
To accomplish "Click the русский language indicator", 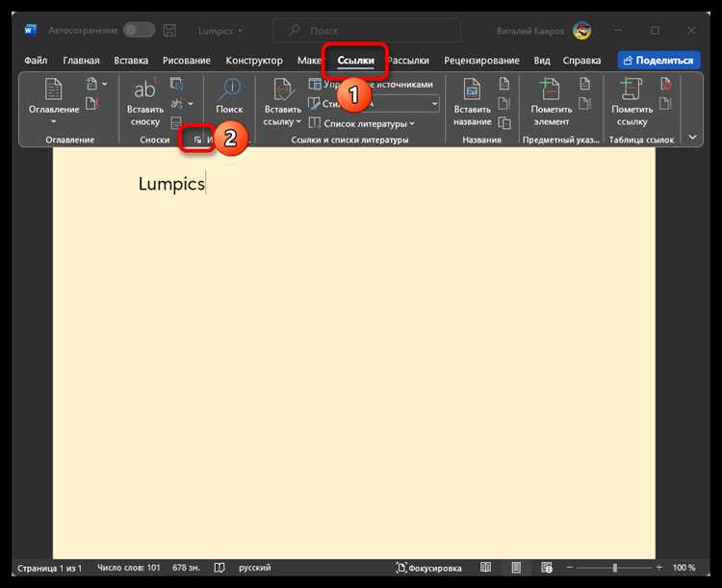I will [x=255, y=568].
